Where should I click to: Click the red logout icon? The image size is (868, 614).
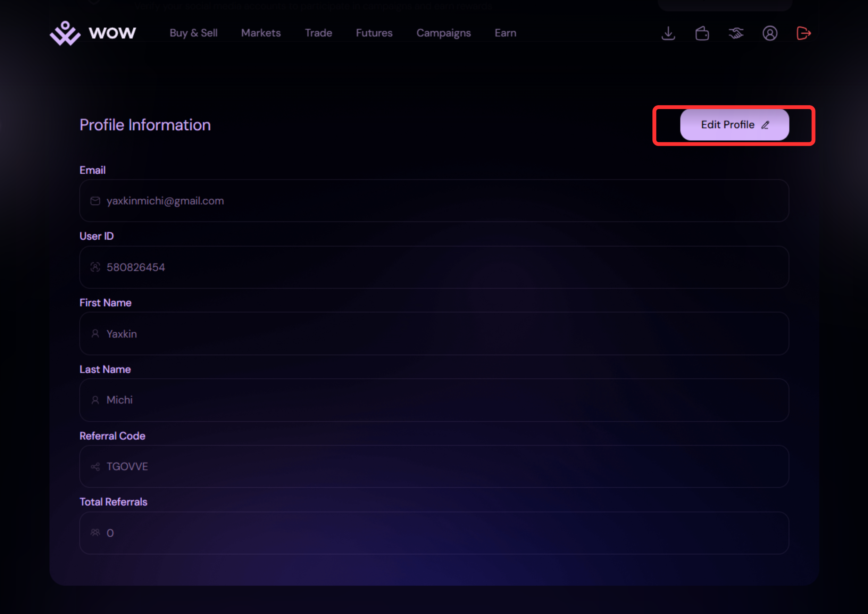click(x=803, y=33)
